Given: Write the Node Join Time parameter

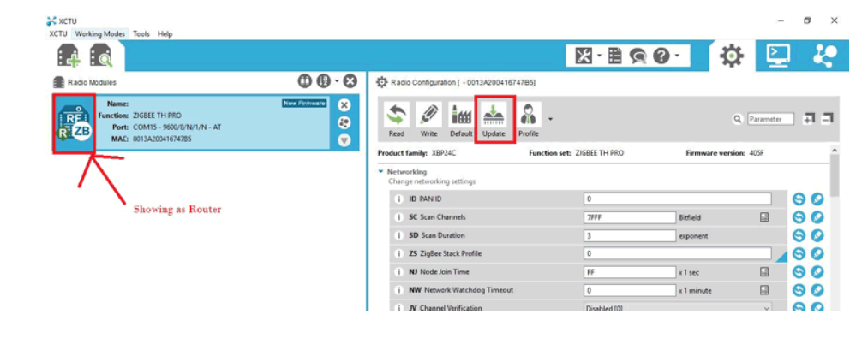Looking at the screenshot, I should 817,272.
